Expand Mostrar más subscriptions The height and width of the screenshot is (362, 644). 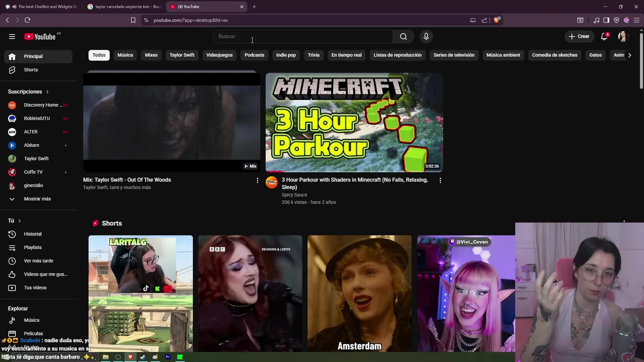click(38, 199)
